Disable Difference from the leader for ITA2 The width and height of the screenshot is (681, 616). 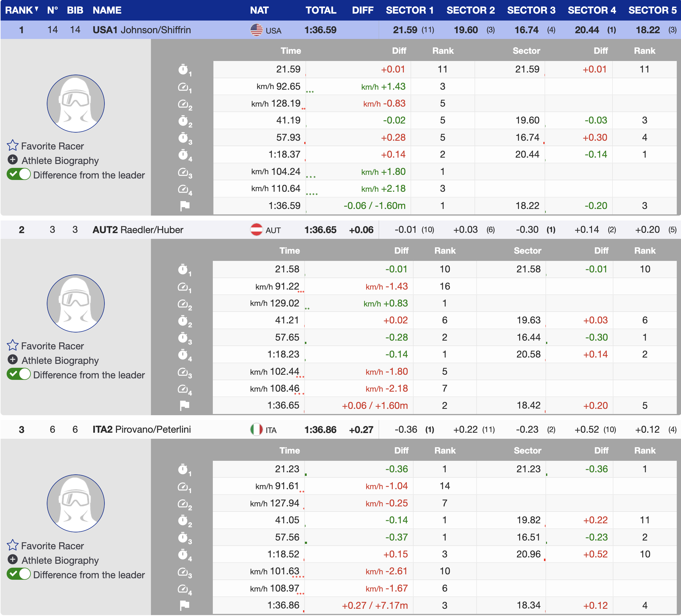pos(19,574)
